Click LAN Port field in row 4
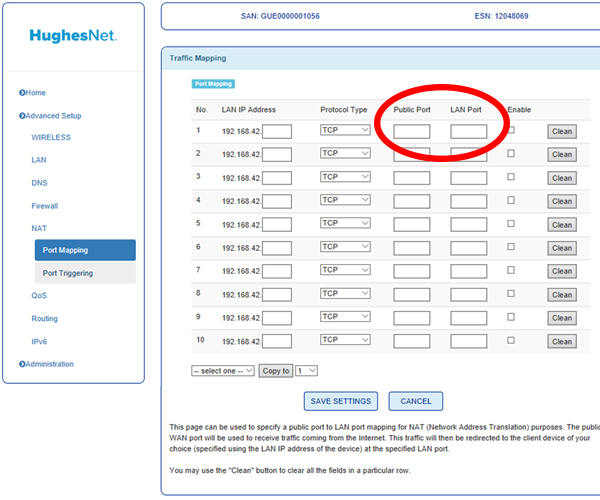Screen dimensions: 600x500 click(469, 201)
